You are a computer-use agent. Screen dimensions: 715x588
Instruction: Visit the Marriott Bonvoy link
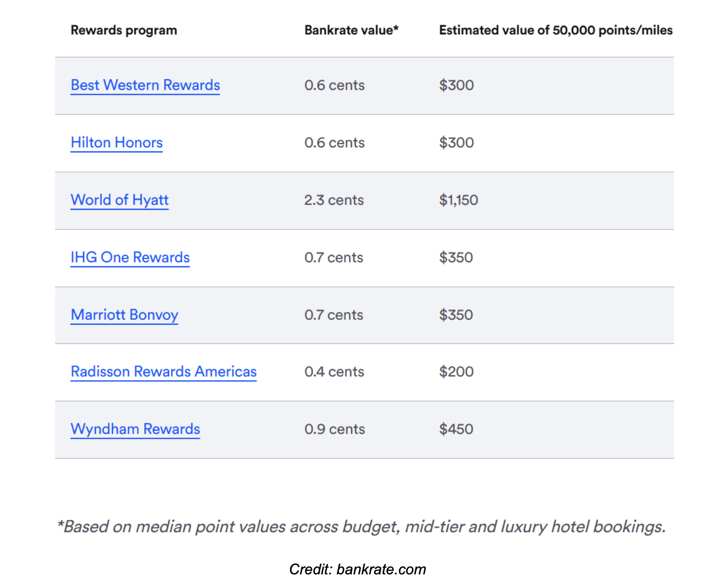(125, 315)
